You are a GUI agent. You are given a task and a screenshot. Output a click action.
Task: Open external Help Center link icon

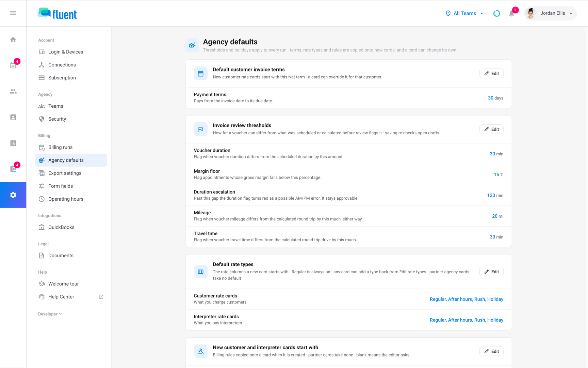[101, 297]
